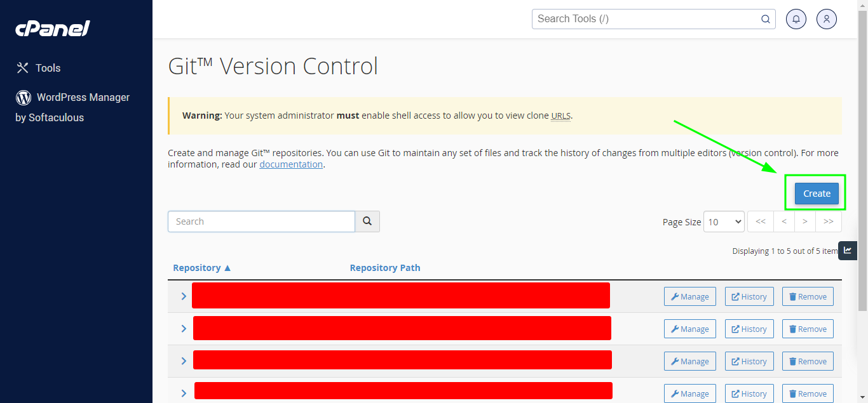Open the documentation link
Viewport: 868px width, 403px height.
point(291,164)
